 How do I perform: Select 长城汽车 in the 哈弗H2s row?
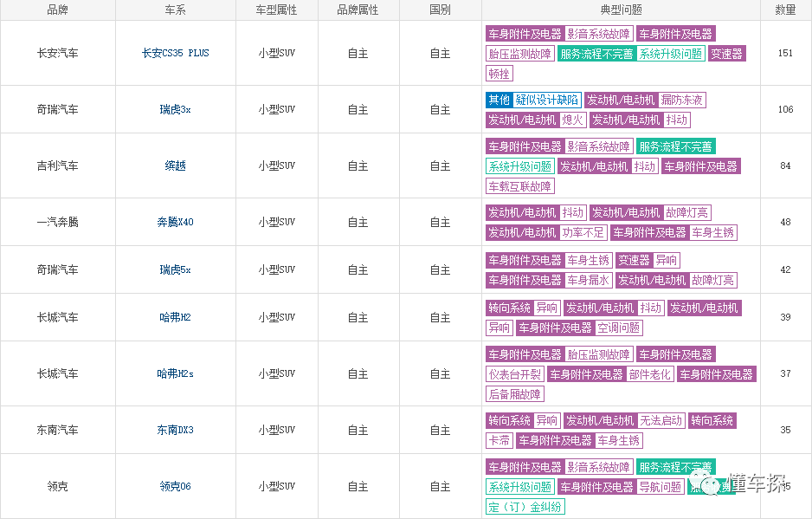(x=57, y=373)
